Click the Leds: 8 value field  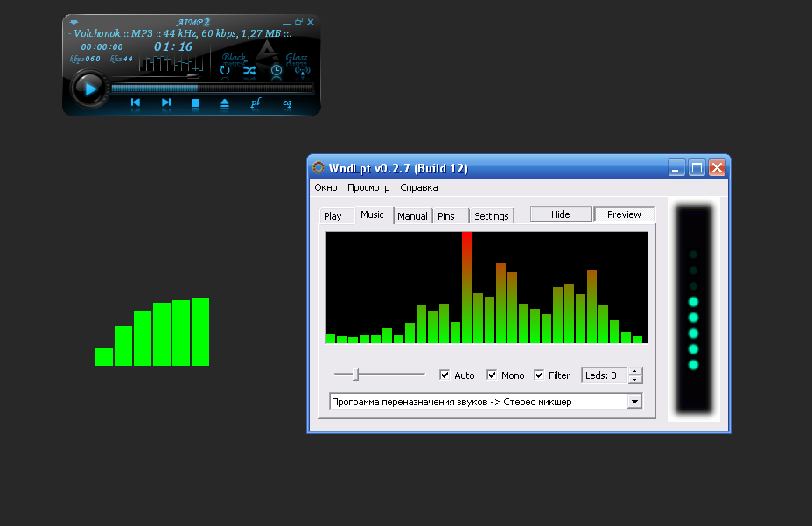coord(605,375)
